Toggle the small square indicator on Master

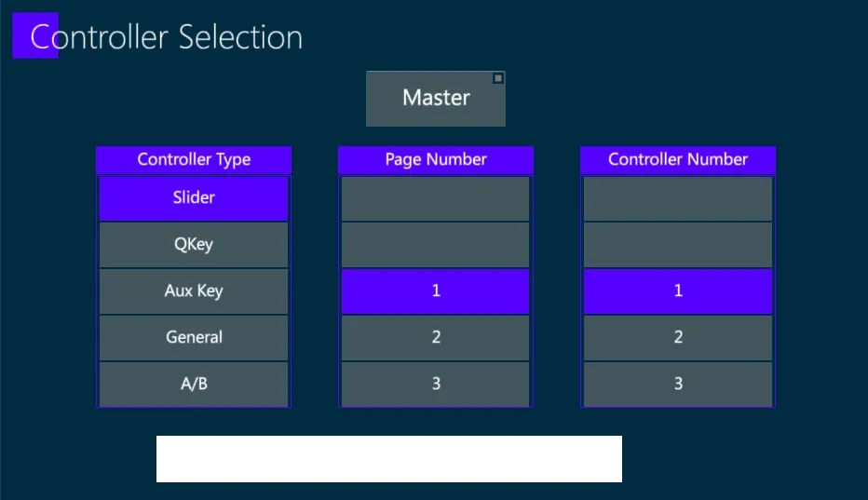(x=498, y=78)
